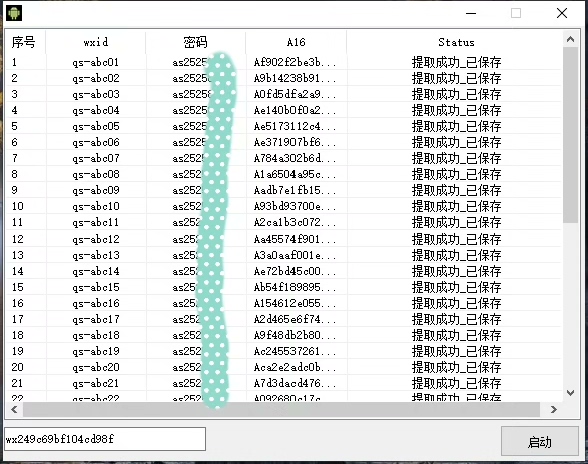The image size is (588, 464).
Task: Click the 密码 column header
Action: 195,42
